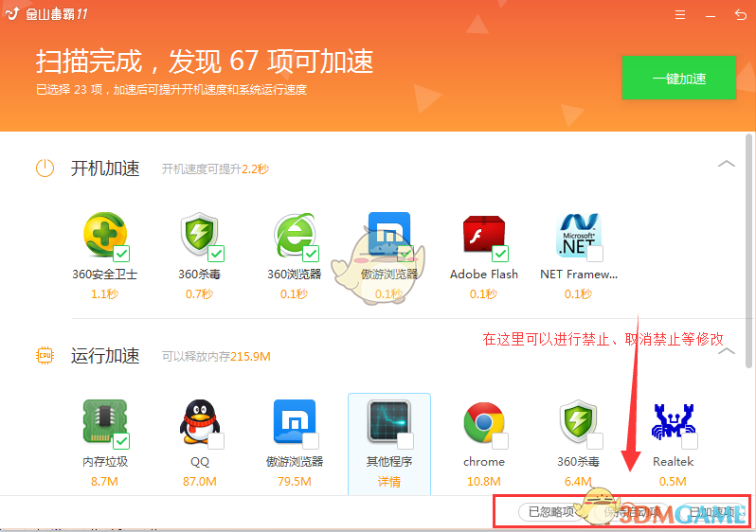Viewport: 756px width, 532px height.
Task: Click the chrome icon in 运行加速
Action: (483, 423)
